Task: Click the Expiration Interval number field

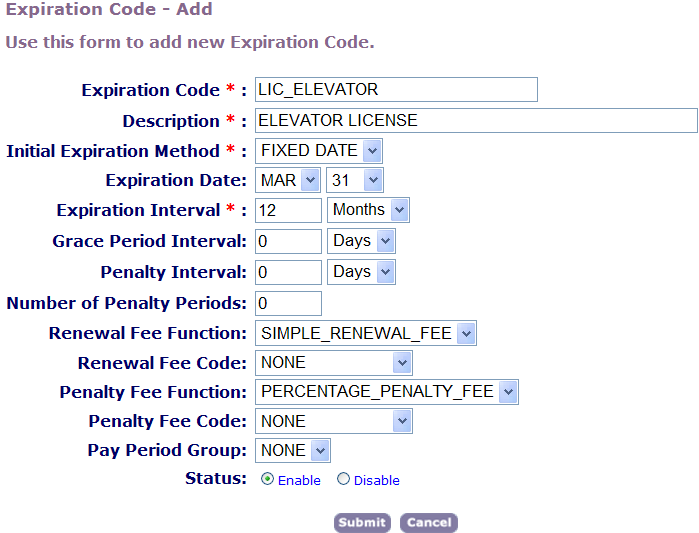Action: pos(289,210)
